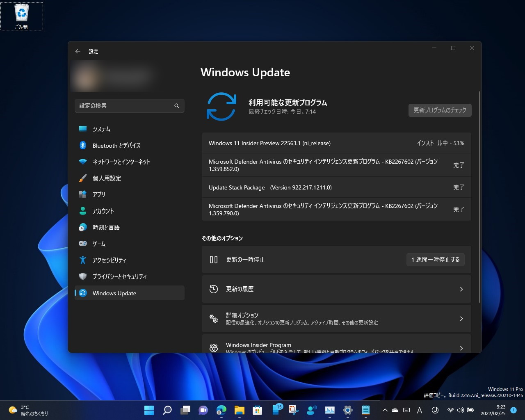This screenshot has width=525, height=420.
Task: Select the Bluetooth とデバイス sidebar icon
Action: [x=83, y=145]
